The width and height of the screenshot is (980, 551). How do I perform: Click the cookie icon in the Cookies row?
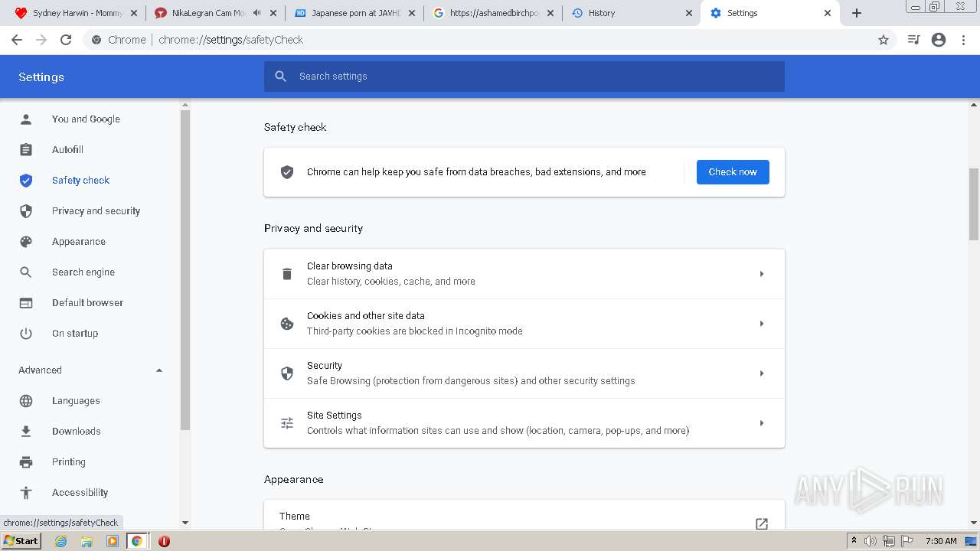287,324
